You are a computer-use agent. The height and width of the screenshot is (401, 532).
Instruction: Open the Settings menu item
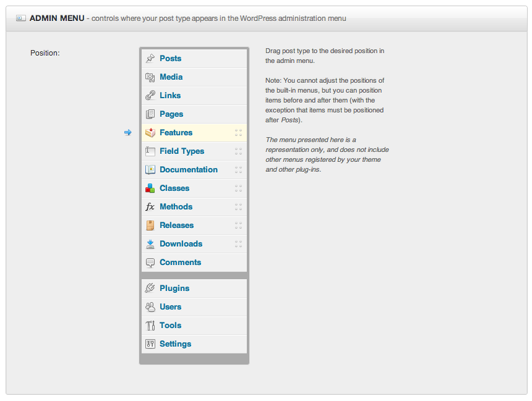pos(194,344)
